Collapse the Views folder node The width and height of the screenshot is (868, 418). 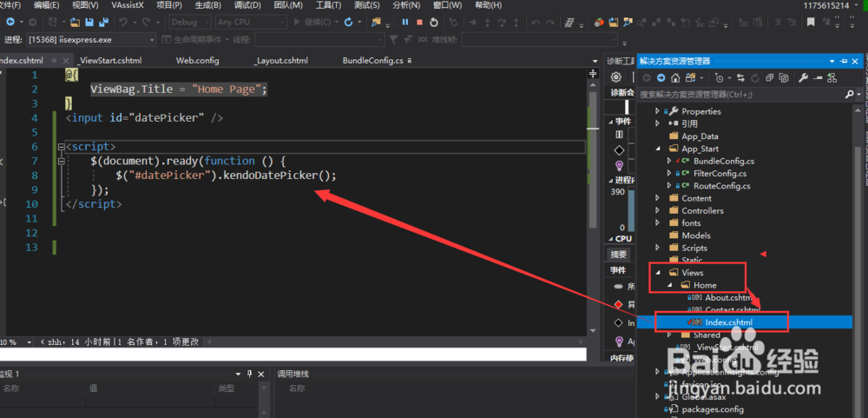[658, 273]
